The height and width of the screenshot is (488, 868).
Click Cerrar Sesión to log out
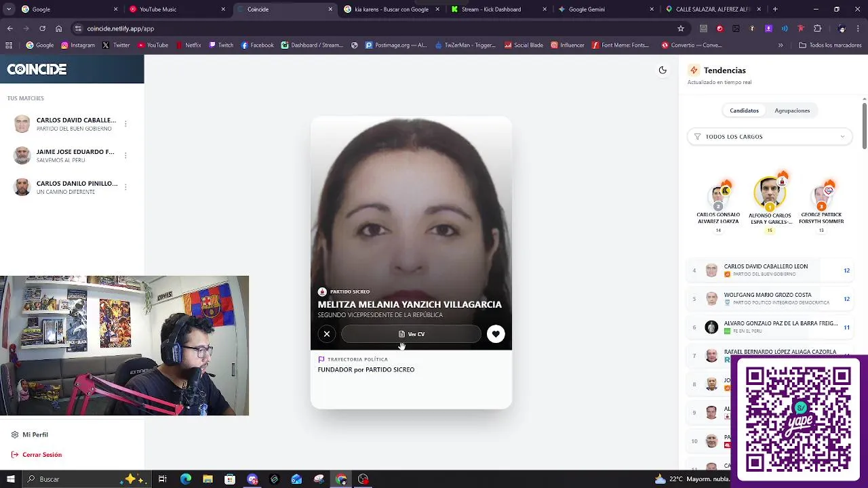[37, 455]
